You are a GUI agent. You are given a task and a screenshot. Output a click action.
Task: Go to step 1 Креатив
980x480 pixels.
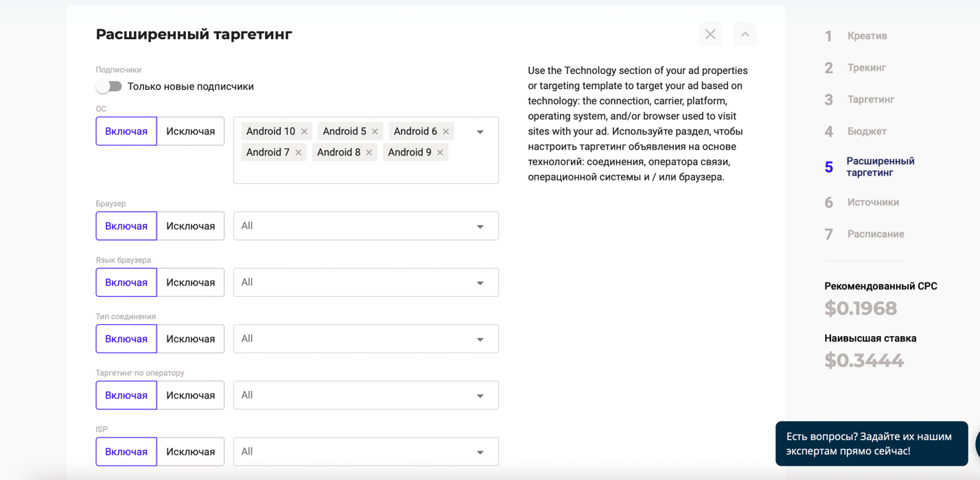coord(866,36)
